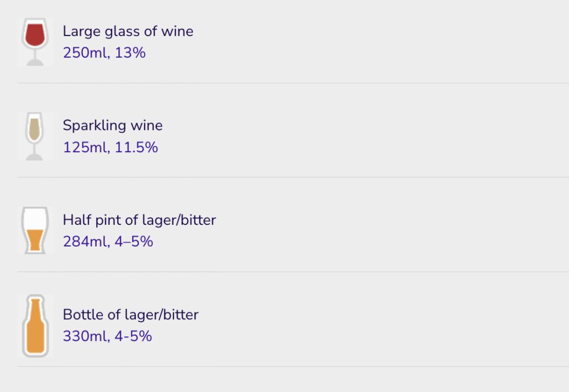Viewport: 569px width, 392px height.
Task: Select the red wine glass icon
Action: (35, 42)
